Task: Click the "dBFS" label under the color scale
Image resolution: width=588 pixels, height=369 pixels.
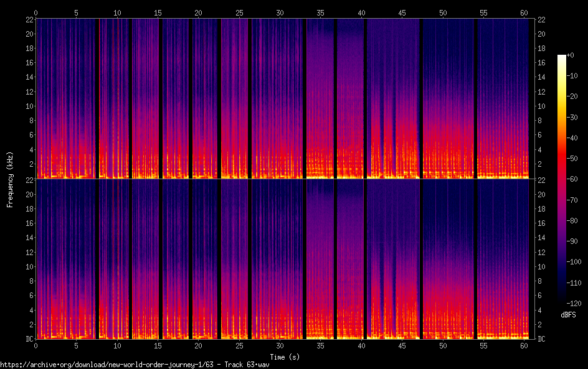Action: tap(567, 315)
